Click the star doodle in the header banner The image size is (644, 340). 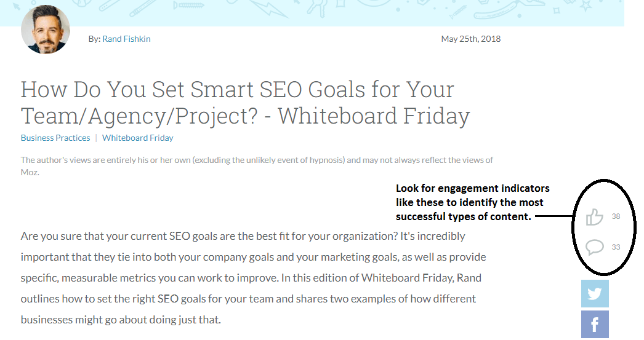click(x=586, y=6)
